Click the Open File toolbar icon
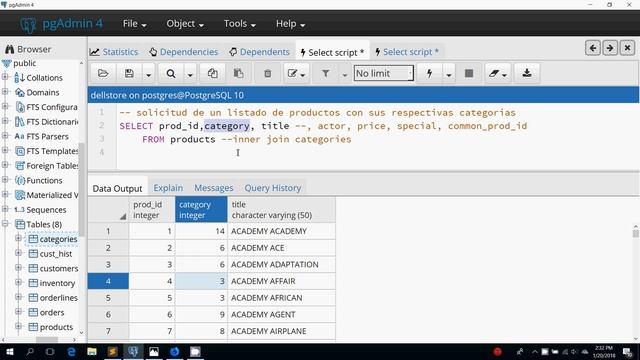Image resolution: width=640 pixels, height=360 pixels. click(x=103, y=73)
